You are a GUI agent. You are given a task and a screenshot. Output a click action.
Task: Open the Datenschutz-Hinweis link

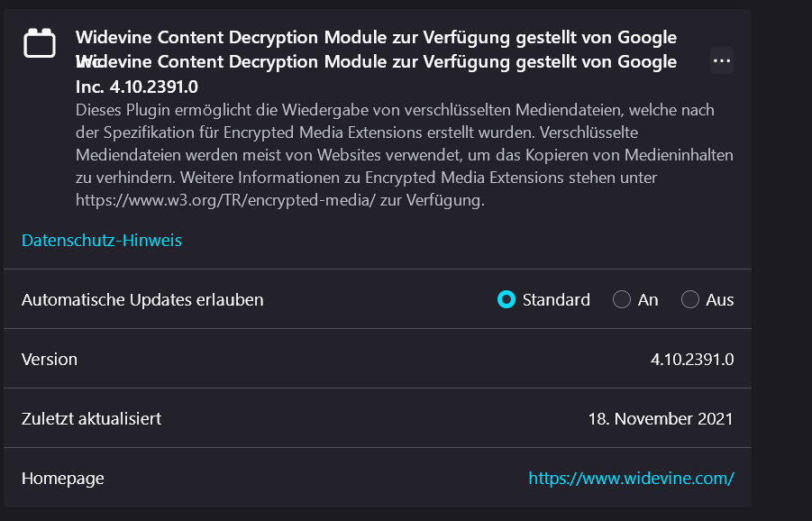(x=102, y=241)
